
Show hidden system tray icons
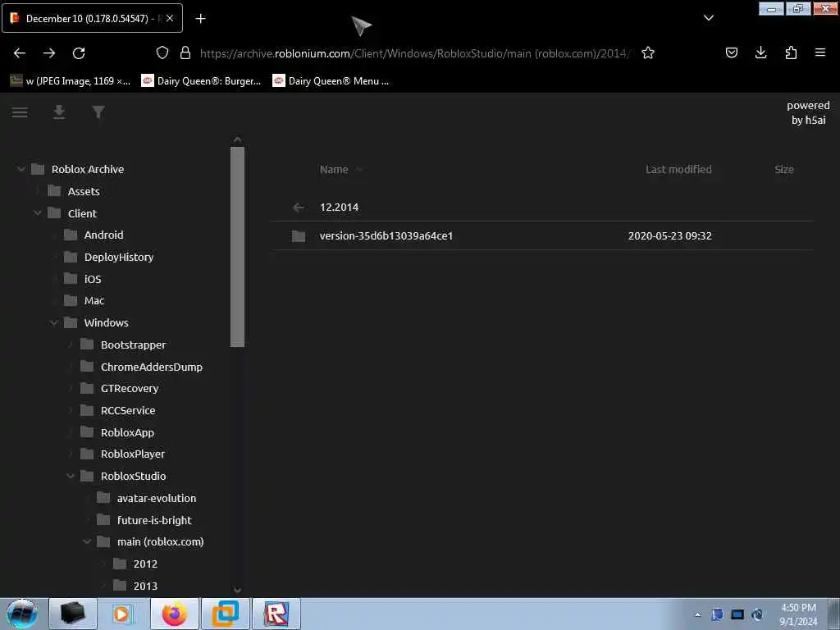coord(697,614)
